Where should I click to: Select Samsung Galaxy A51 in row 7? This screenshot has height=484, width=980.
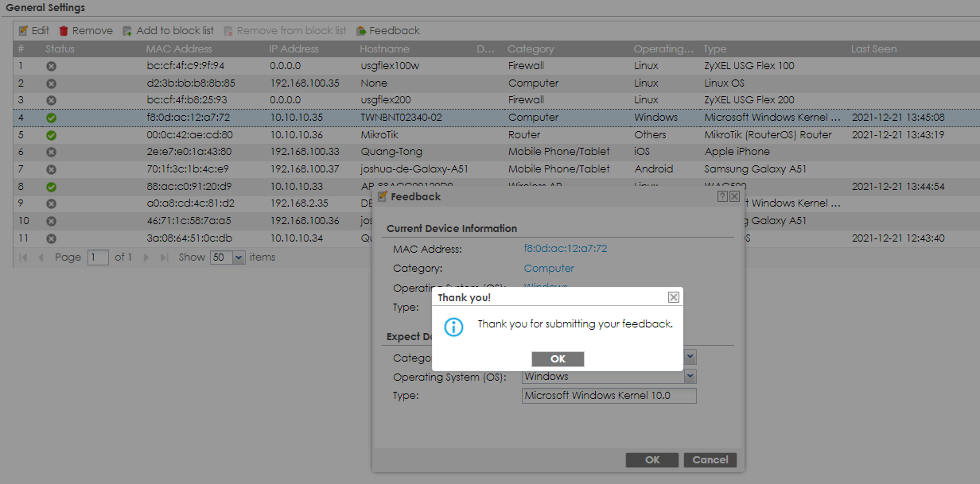pos(756,169)
